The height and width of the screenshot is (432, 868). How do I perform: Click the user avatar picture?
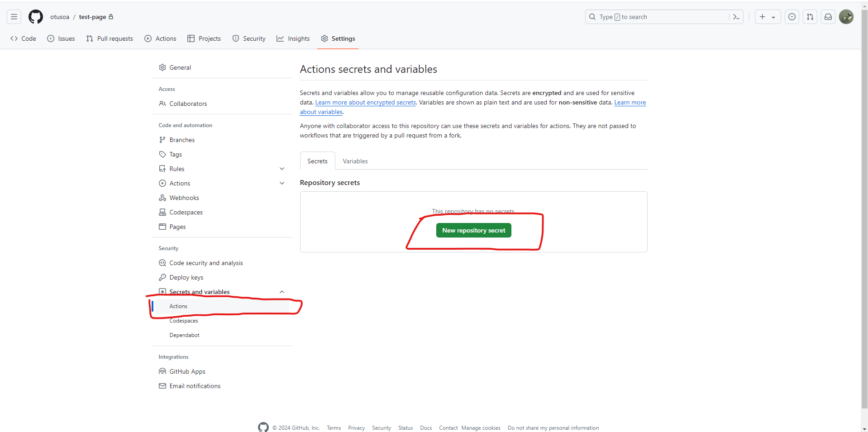[x=846, y=17]
